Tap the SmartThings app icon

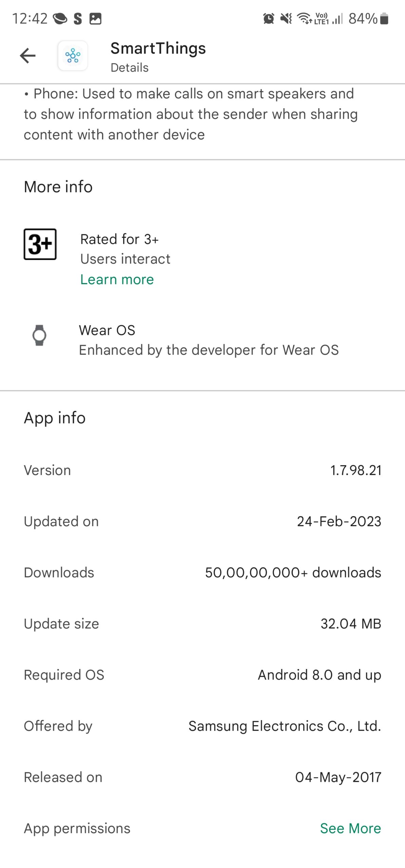[73, 56]
